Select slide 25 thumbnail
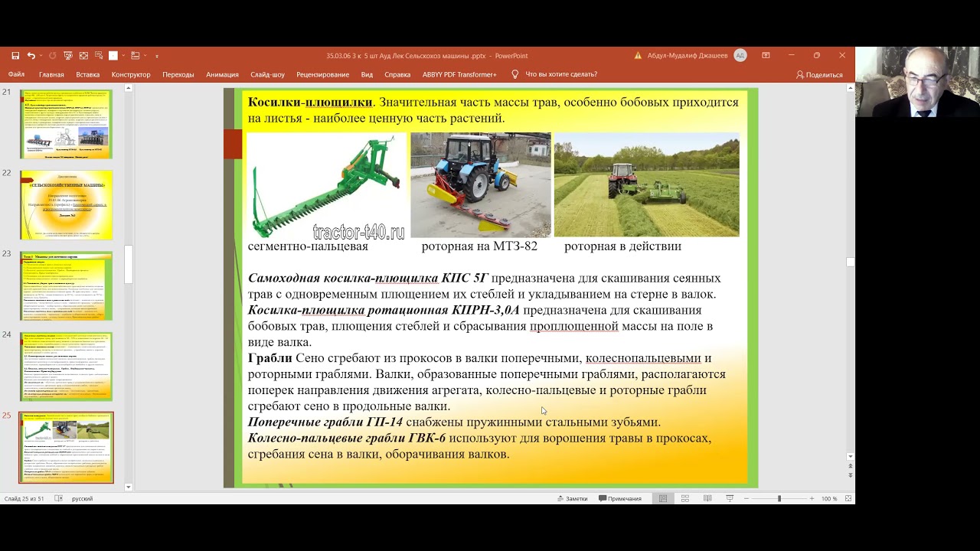This screenshot has height=551, width=980. 67,448
